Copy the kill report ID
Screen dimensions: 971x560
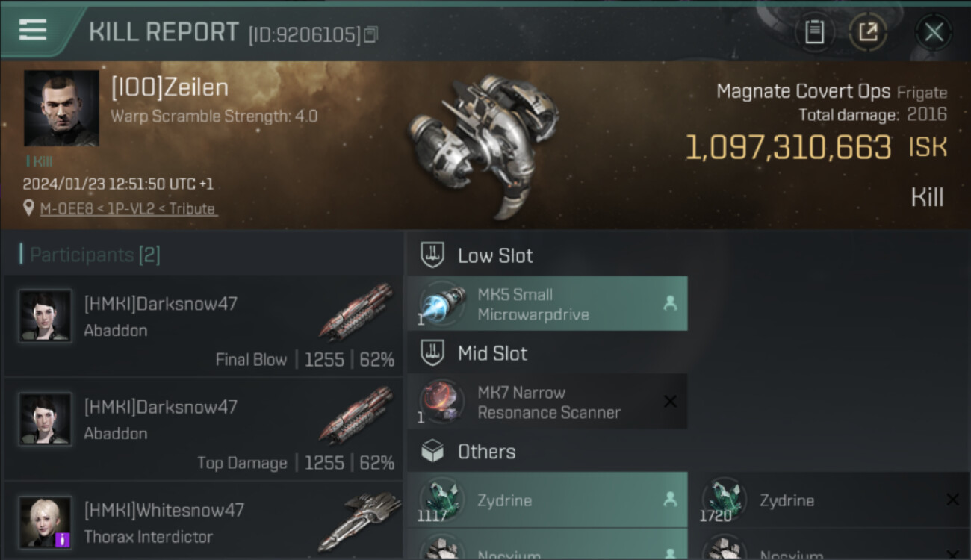(371, 34)
